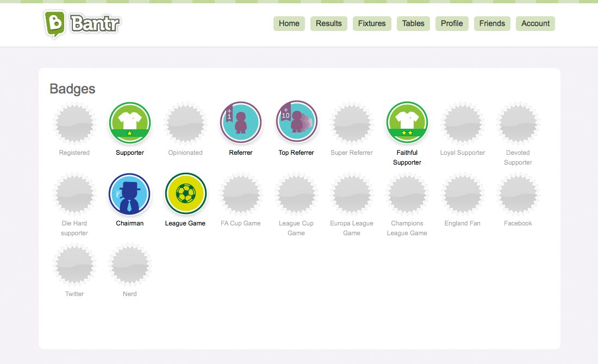Click the England Fan label
Viewport: 598px width, 364px height.
pos(463,223)
